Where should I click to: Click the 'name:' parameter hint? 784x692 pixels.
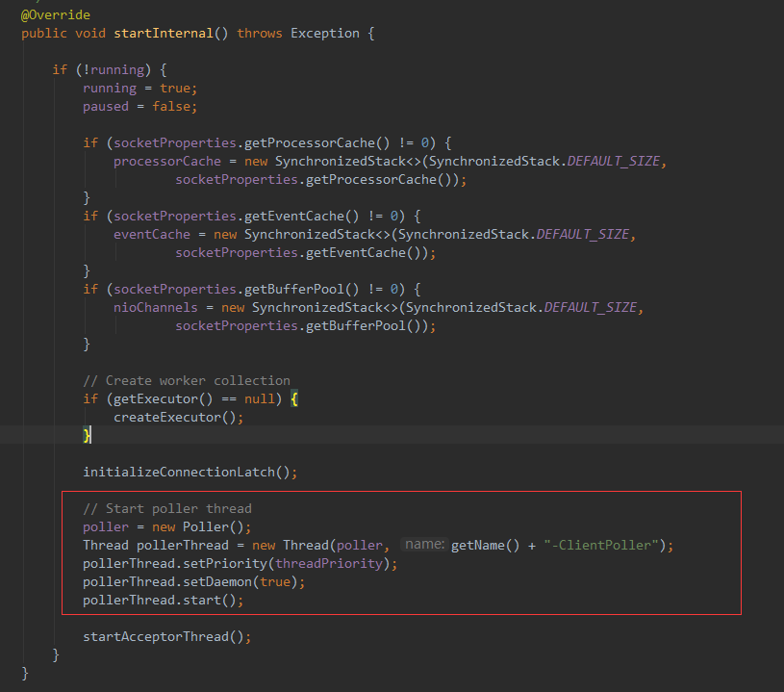point(424,545)
